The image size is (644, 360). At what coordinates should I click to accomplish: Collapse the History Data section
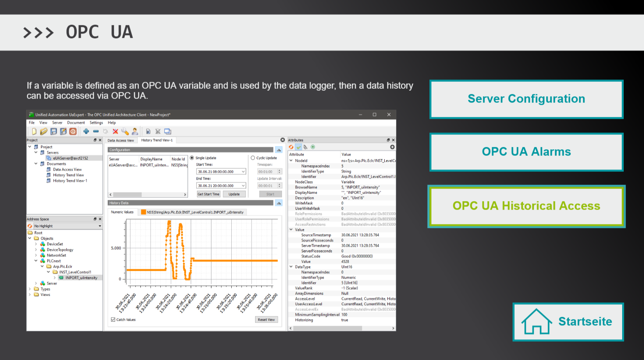[279, 203]
